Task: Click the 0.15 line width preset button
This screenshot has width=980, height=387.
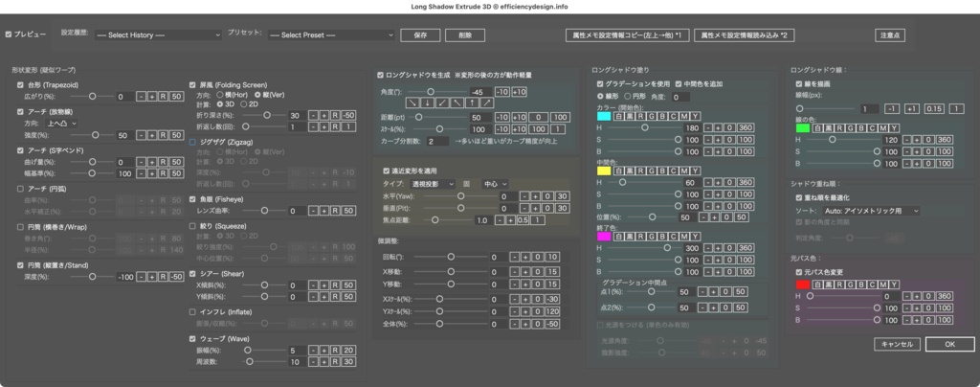Action: [934, 109]
